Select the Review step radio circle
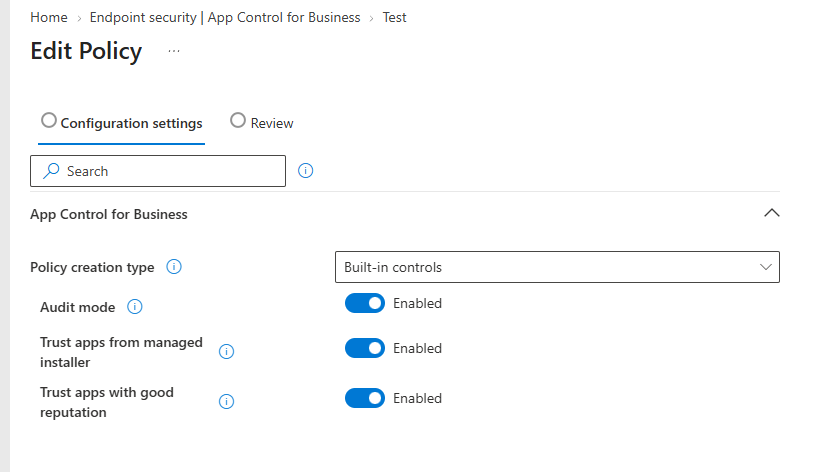The image size is (820, 472). [238, 120]
